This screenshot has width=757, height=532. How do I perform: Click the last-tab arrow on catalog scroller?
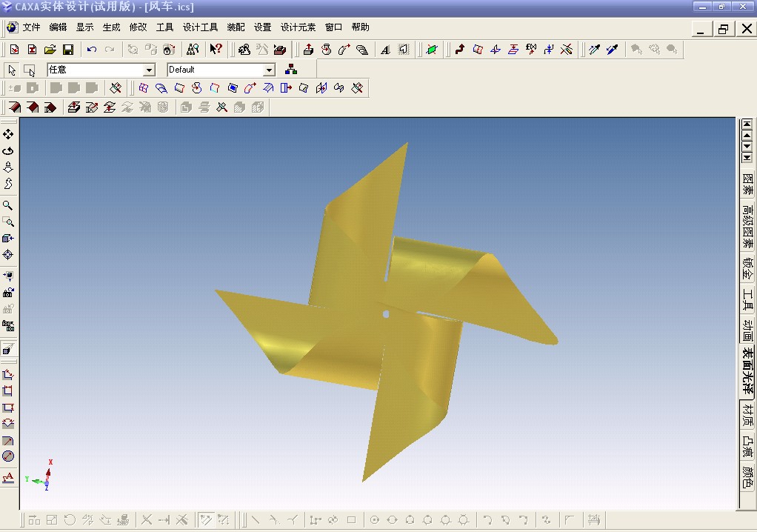[x=747, y=157]
